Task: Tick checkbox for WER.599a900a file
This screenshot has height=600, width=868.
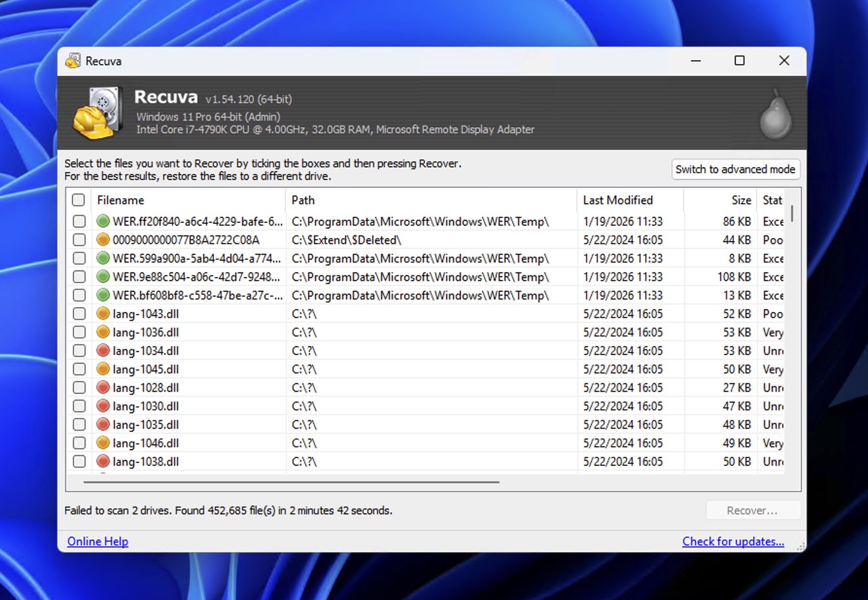Action: coord(79,258)
